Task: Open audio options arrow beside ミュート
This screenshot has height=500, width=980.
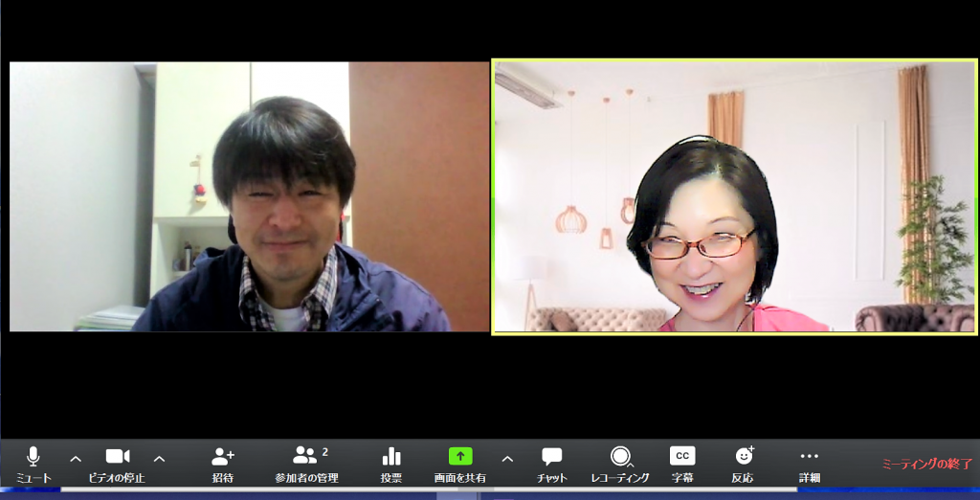Action: [x=76, y=459]
